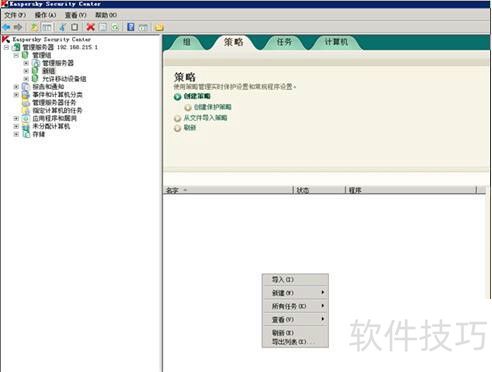This screenshot has width=492, height=372.
Task: Switch to the 计算机 tab
Action: click(x=336, y=42)
